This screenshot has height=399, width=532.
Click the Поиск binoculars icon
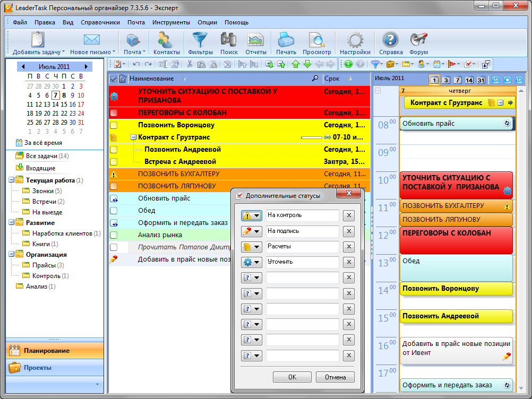coord(228,40)
